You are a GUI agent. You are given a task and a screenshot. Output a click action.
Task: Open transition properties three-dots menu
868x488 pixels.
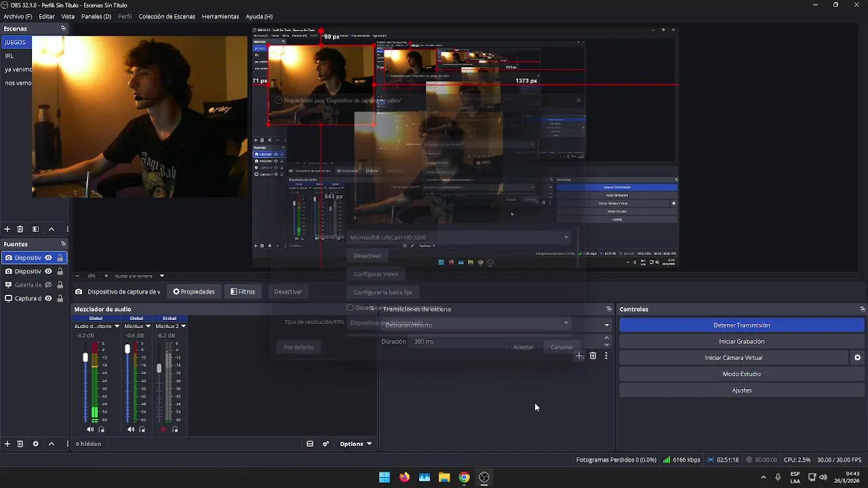point(606,355)
